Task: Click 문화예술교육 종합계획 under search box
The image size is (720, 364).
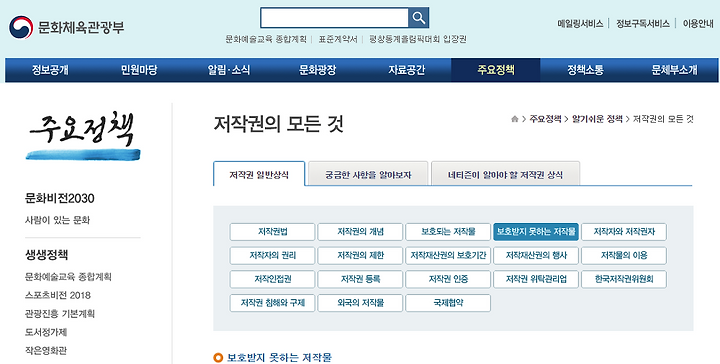Action: pos(266,39)
